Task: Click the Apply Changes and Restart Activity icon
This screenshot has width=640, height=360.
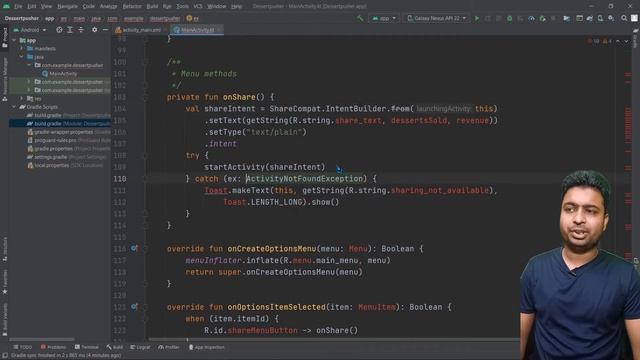Action: pos(488,18)
